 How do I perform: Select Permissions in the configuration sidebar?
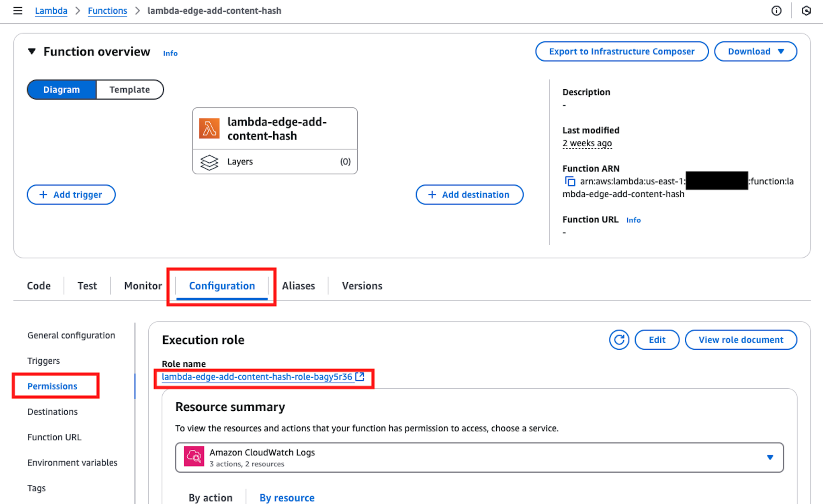click(52, 386)
